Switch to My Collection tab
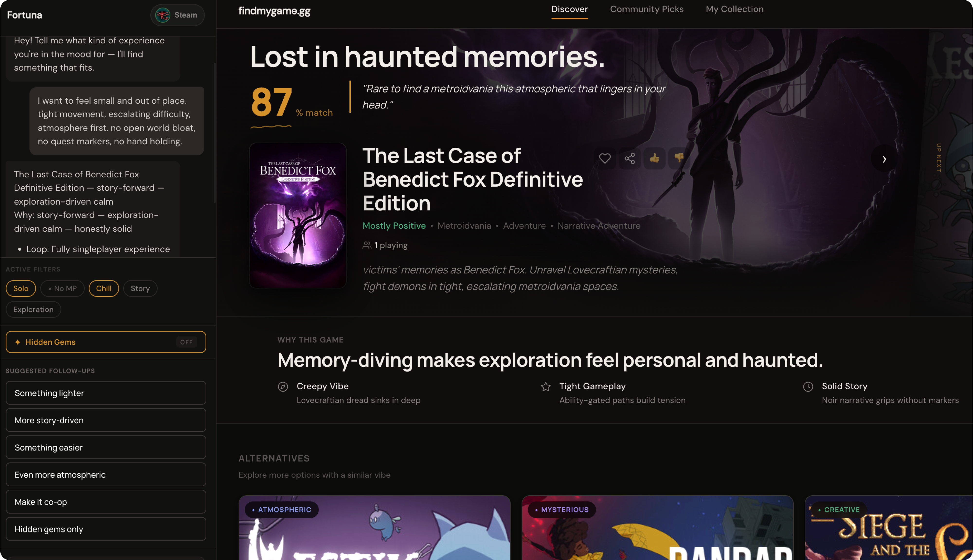973x560 pixels. tap(735, 9)
